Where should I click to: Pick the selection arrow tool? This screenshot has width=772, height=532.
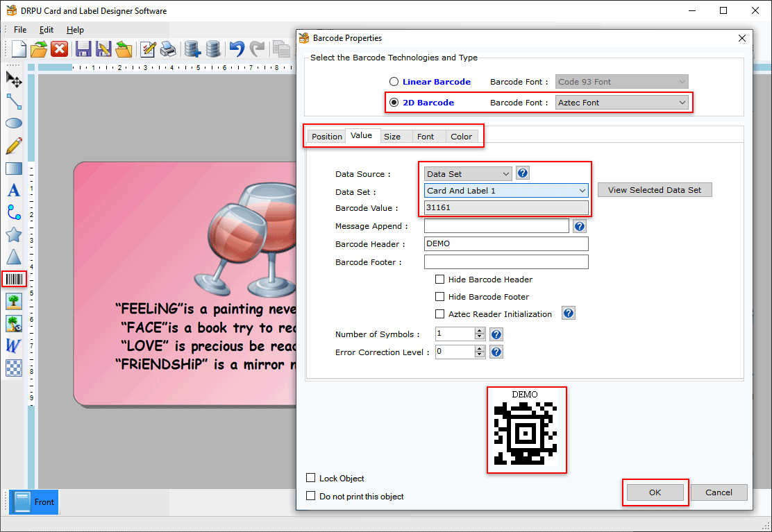point(14,79)
